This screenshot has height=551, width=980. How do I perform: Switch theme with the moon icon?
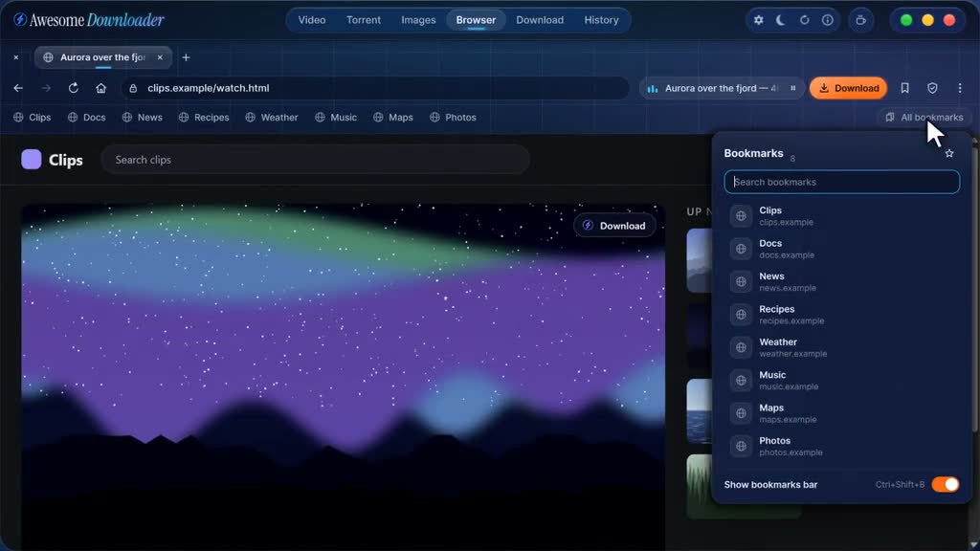(781, 20)
